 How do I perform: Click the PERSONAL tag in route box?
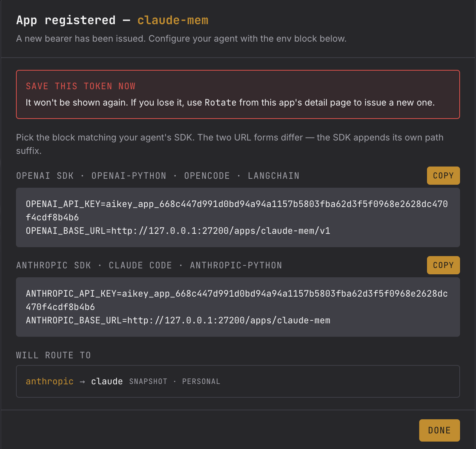click(201, 382)
